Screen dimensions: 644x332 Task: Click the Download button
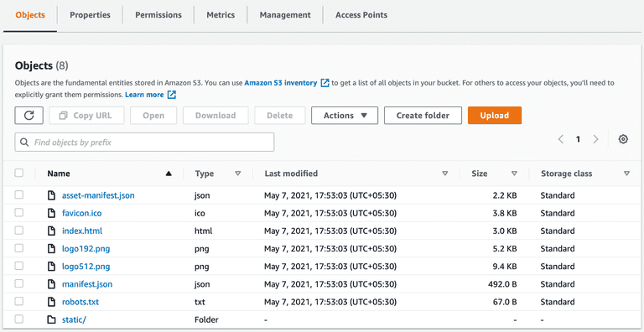point(216,116)
